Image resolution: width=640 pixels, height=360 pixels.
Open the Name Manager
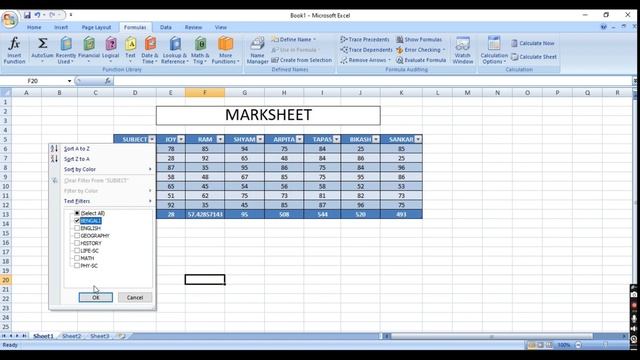[257, 50]
